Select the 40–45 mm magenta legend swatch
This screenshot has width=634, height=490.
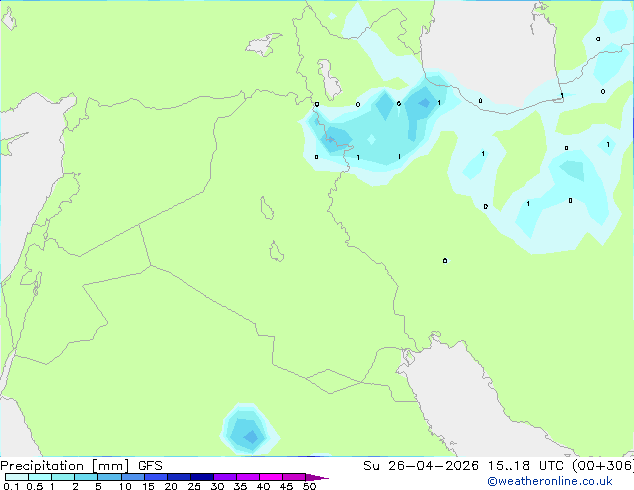[x=271, y=477]
